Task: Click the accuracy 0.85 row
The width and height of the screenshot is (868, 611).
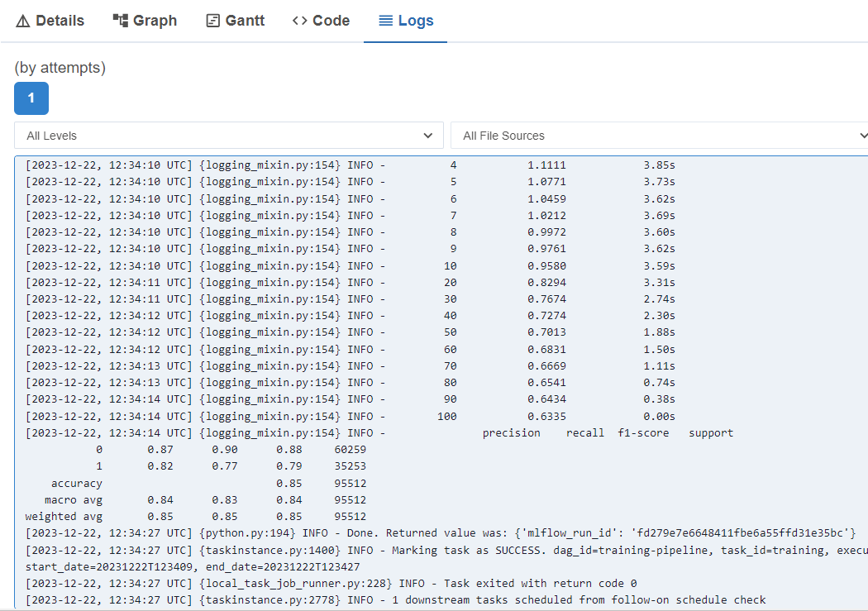Action: click(x=208, y=483)
